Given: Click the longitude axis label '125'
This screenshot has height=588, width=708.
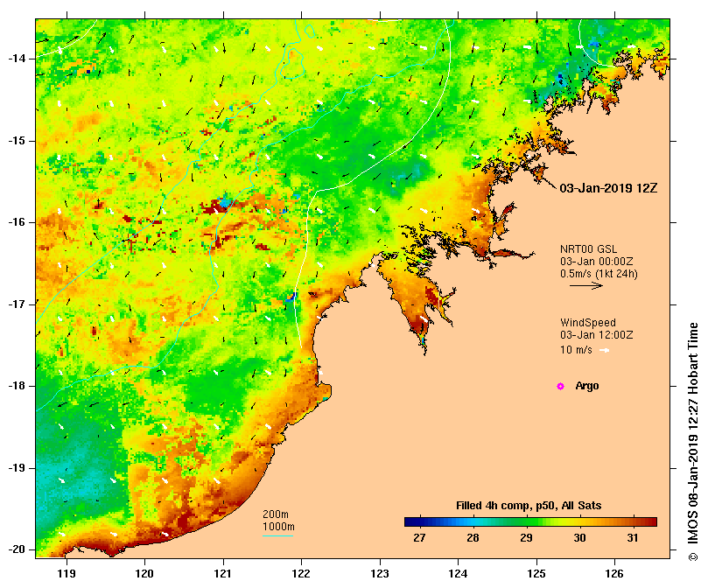Looking at the screenshot, I should click(536, 574).
